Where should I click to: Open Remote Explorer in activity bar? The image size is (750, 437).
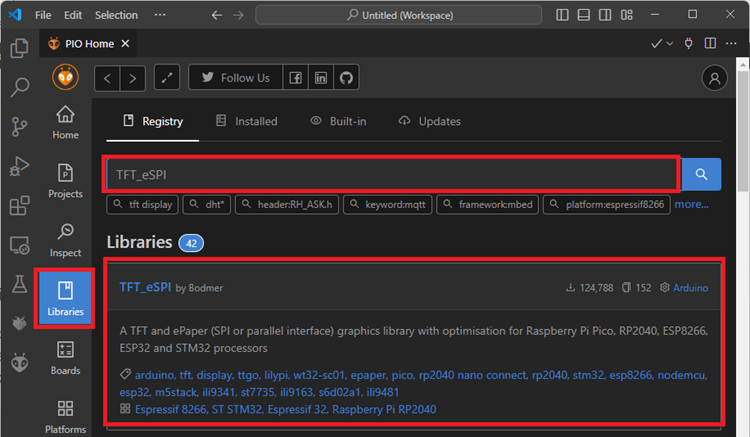tap(19, 245)
